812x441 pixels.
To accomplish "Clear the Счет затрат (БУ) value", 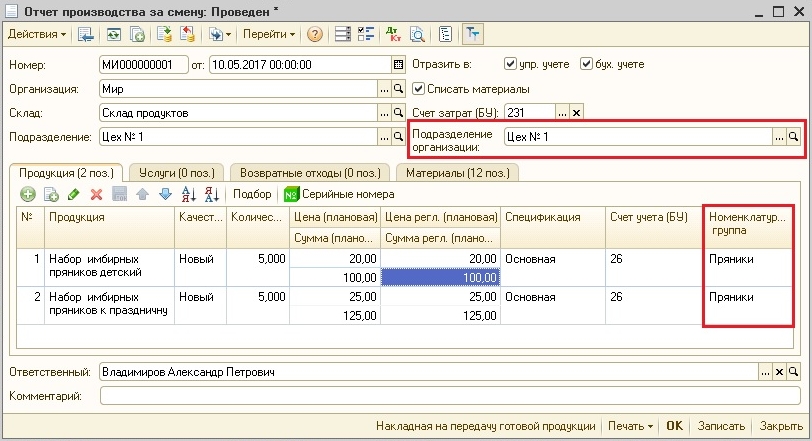I will coord(576,112).
